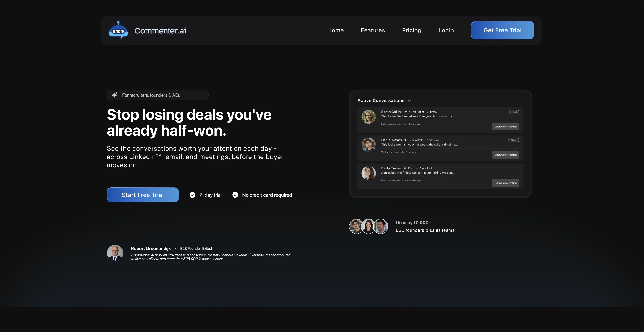Viewport: 644px width, 332px height.
Task: Click 'VP Marketing · GrowthX' text
Action: click(423, 112)
